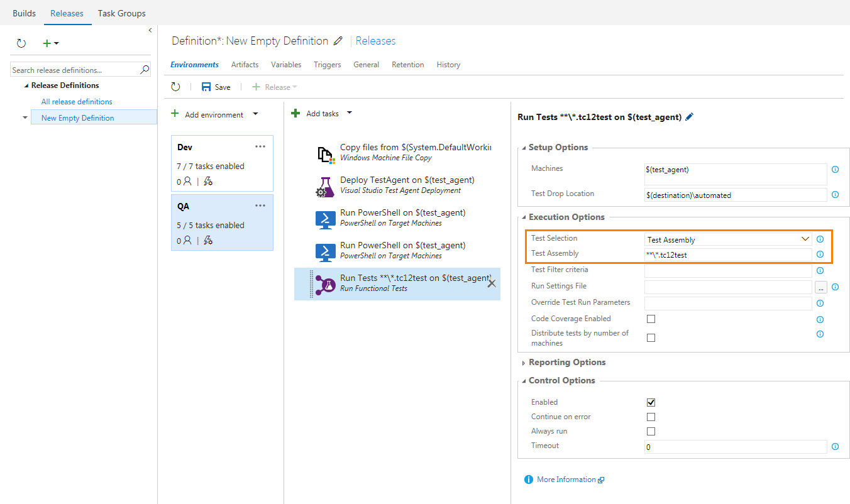Uncheck the Enabled checkbox in Control Options
This screenshot has width=850, height=504.
[x=651, y=402]
